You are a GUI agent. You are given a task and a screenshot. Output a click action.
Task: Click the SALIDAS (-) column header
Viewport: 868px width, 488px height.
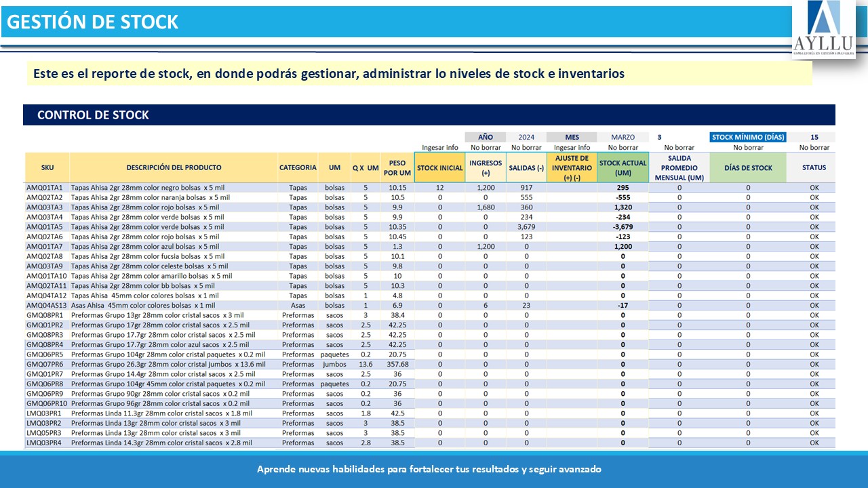[x=526, y=168]
